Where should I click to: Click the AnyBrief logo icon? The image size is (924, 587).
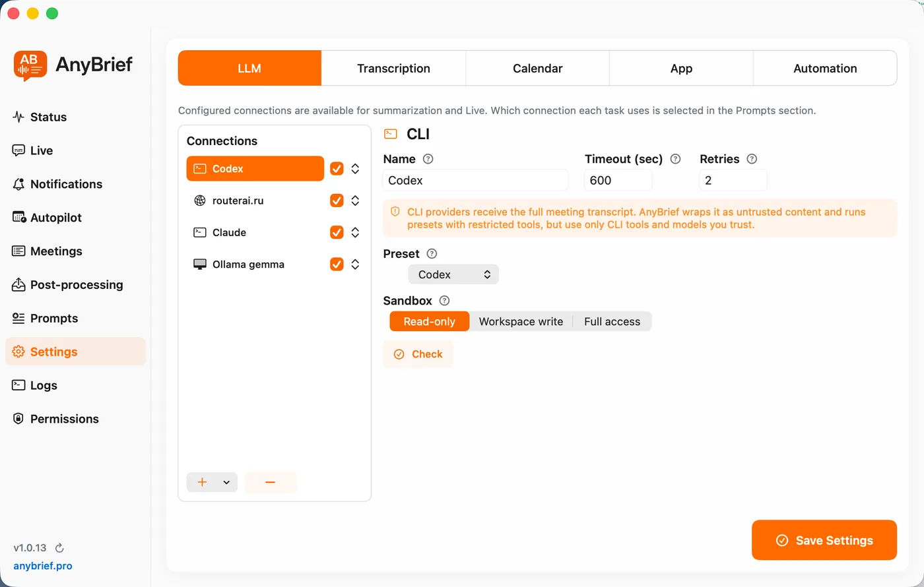coord(30,65)
